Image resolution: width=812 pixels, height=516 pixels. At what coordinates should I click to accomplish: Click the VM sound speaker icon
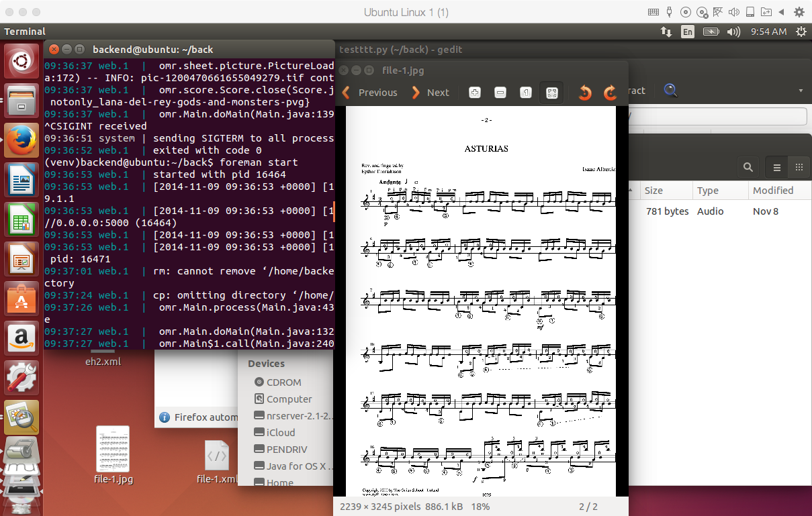734,12
